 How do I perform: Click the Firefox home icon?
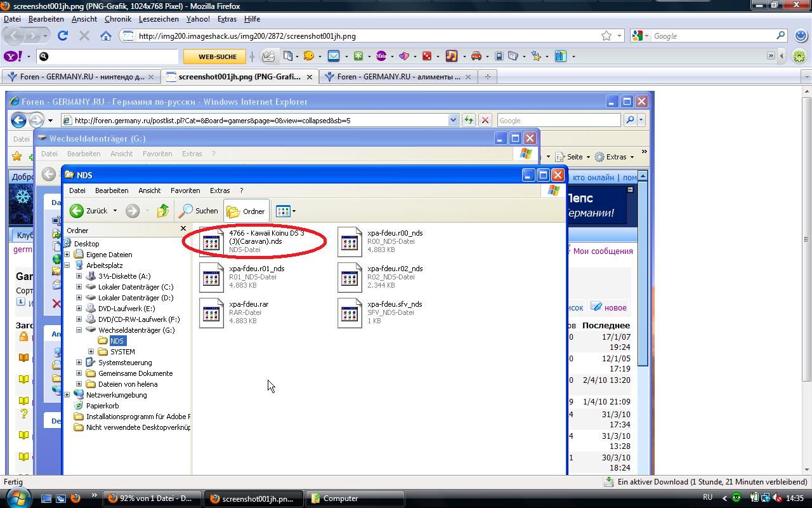(106, 36)
